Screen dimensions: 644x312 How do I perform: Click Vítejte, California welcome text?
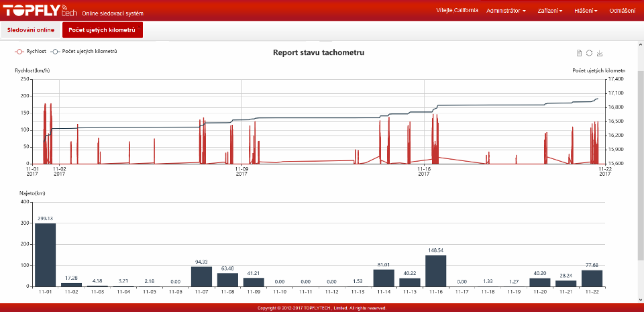pyautogui.click(x=457, y=11)
